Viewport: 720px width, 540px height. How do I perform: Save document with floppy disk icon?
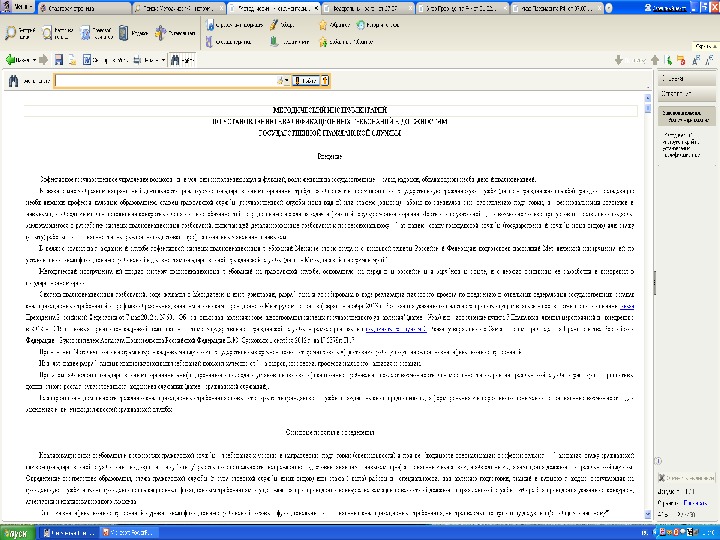point(59,59)
